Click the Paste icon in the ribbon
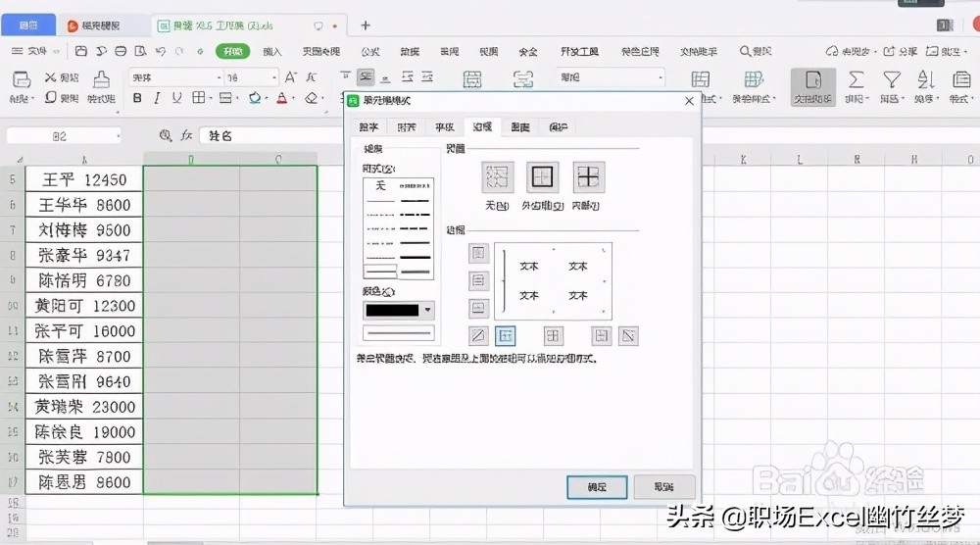The width and height of the screenshot is (980, 545). pos(22,80)
